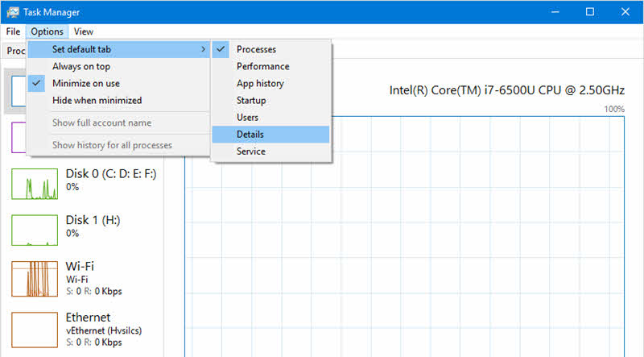Toggle the Minimize on use checkmark
This screenshot has width=644, height=357.
click(x=36, y=83)
